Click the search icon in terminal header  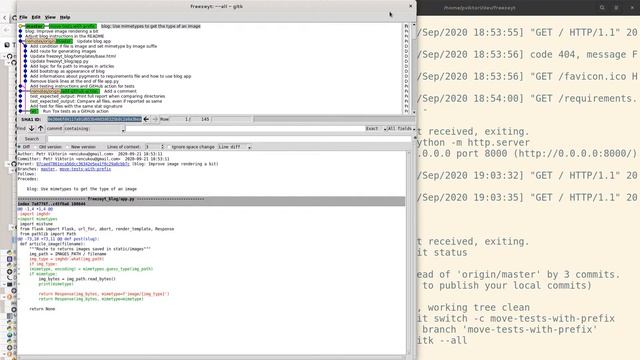click(x=602, y=7)
